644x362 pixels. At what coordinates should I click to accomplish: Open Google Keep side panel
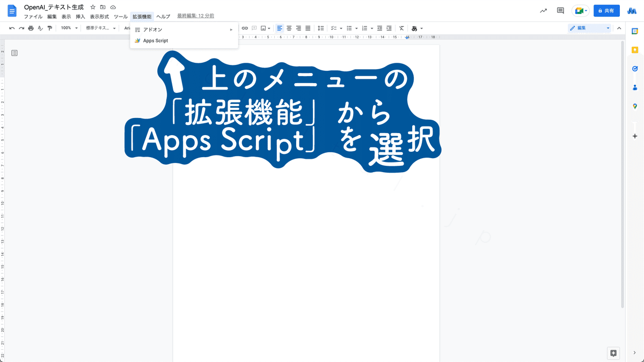635,50
